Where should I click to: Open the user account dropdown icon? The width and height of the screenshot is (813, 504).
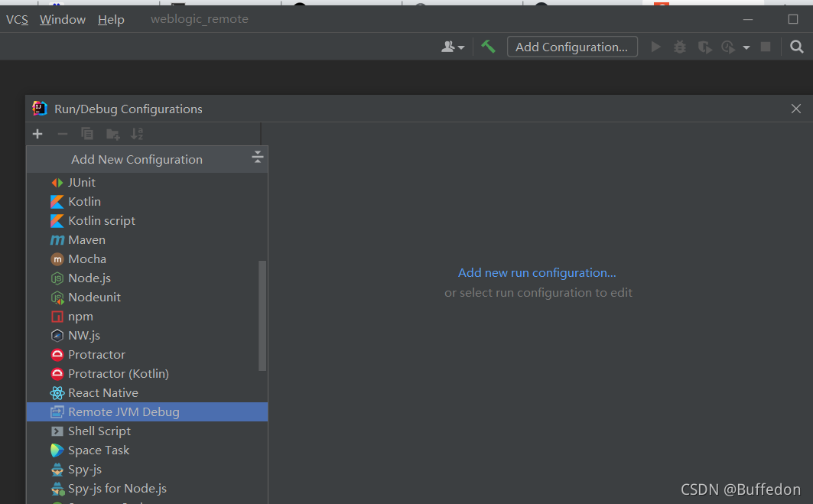pyautogui.click(x=453, y=47)
